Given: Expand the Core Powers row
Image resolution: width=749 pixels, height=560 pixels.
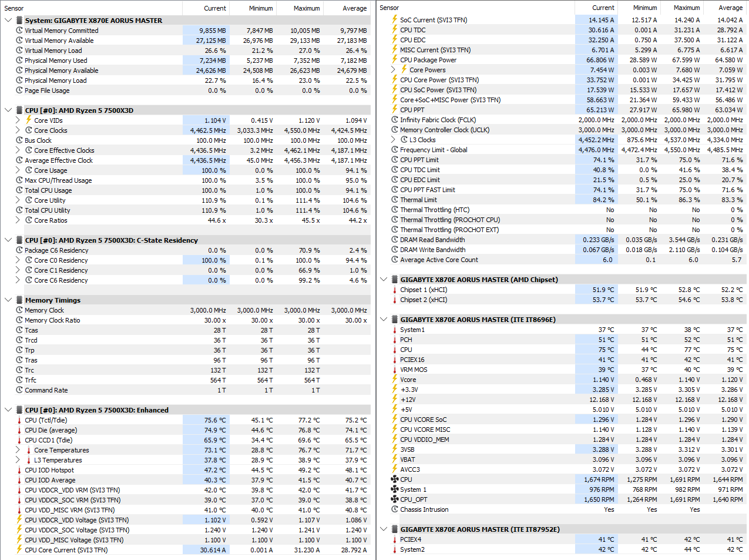Looking at the screenshot, I should [393, 70].
